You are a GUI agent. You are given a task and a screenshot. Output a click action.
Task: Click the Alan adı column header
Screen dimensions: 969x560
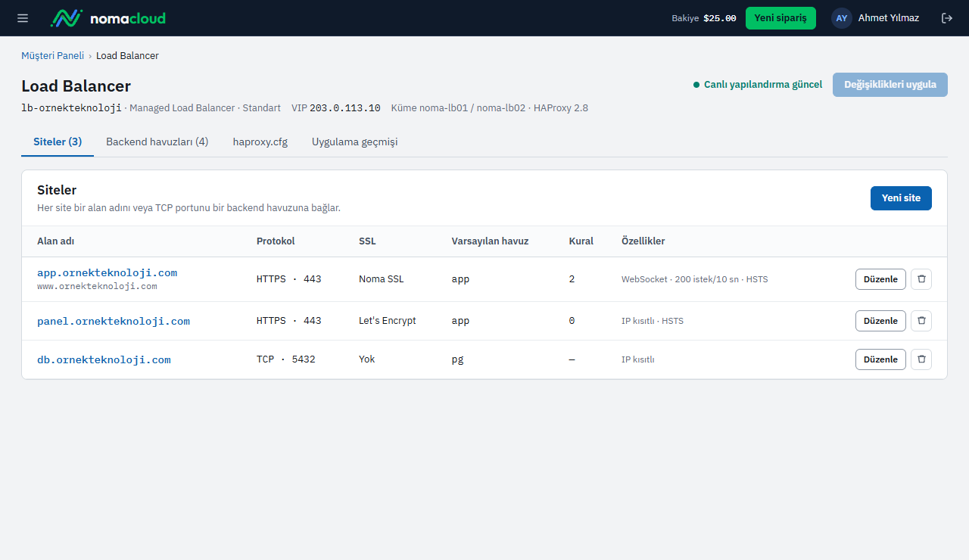55,241
